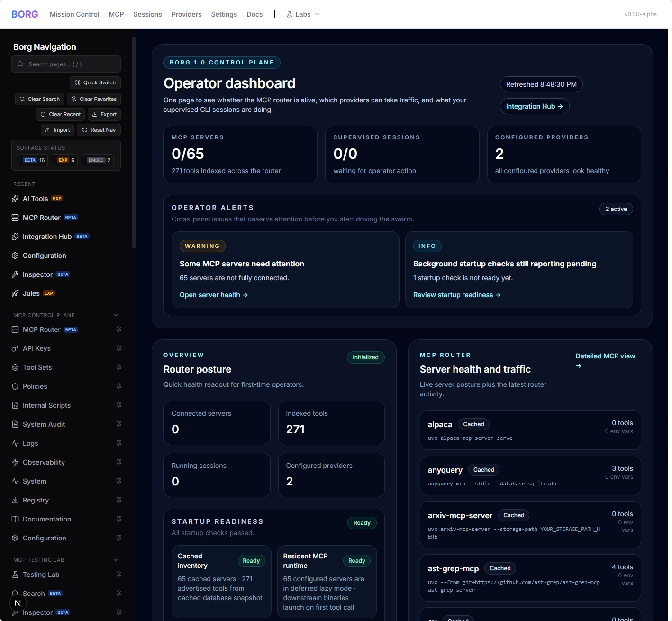Click the Clear Favorites button
The height and width of the screenshot is (621, 672).
(94, 99)
